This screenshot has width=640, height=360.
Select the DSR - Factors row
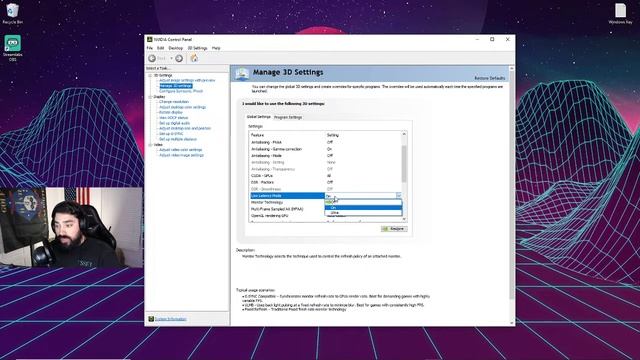[x=325, y=182]
